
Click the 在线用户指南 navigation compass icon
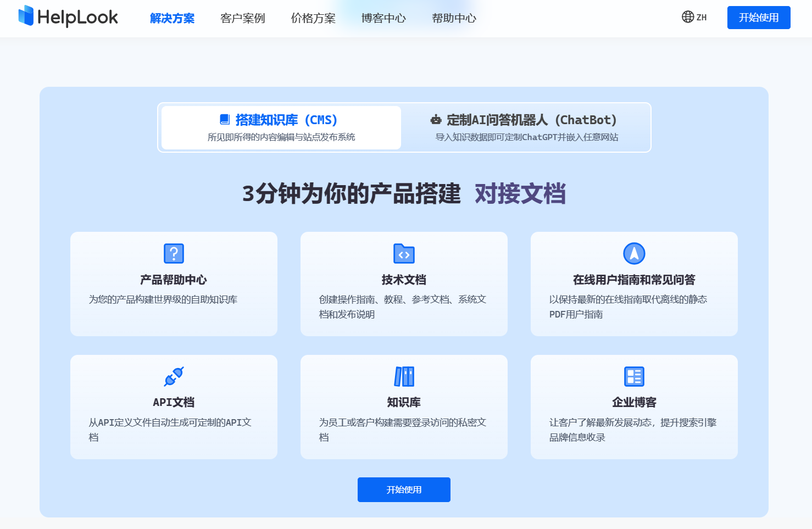coord(633,253)
